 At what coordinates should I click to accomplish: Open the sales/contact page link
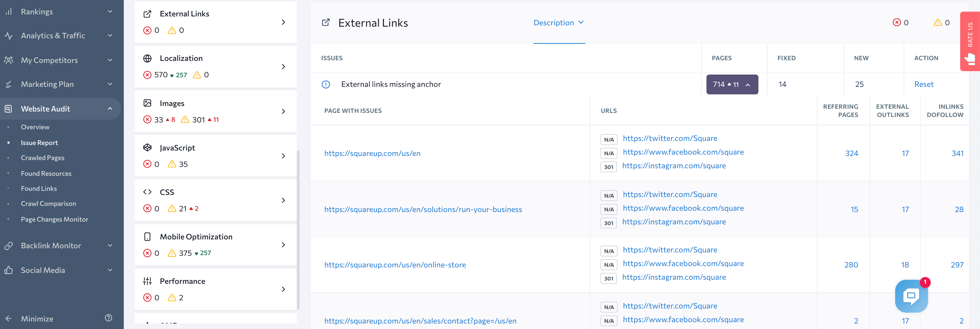point(420,321)
